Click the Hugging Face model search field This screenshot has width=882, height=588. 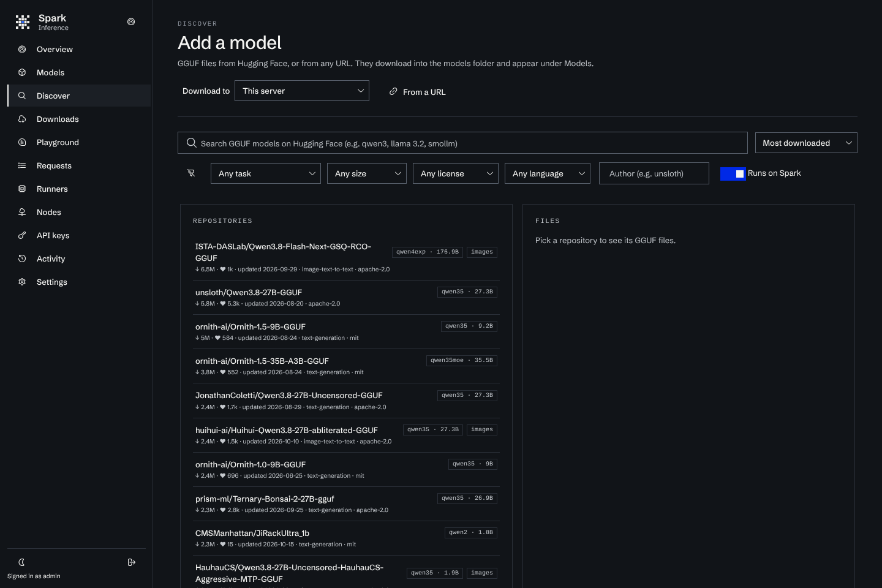462,143
